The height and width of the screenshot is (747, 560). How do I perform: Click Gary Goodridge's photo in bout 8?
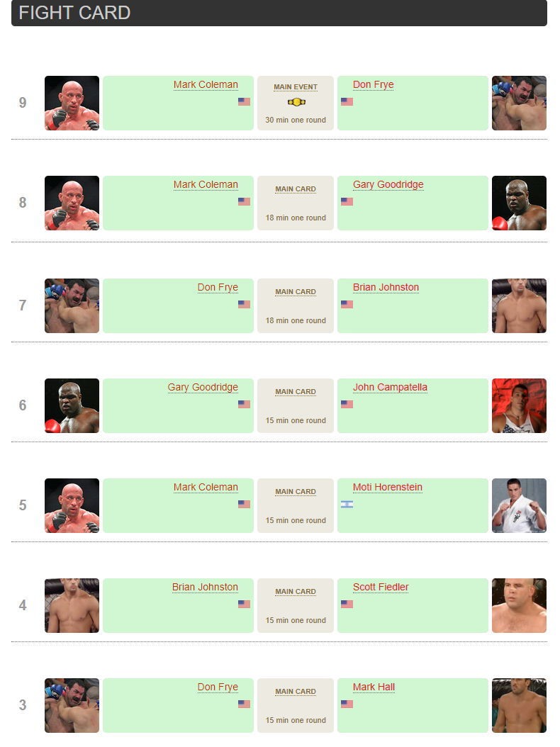[519, 203]
